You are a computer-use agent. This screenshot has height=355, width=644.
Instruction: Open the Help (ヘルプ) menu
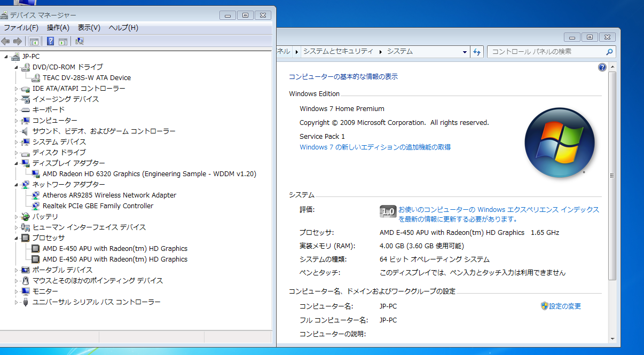tap(123, 28)
